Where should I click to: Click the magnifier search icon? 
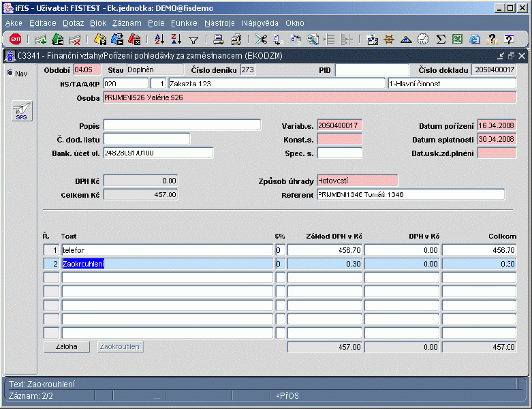point(313,40)
